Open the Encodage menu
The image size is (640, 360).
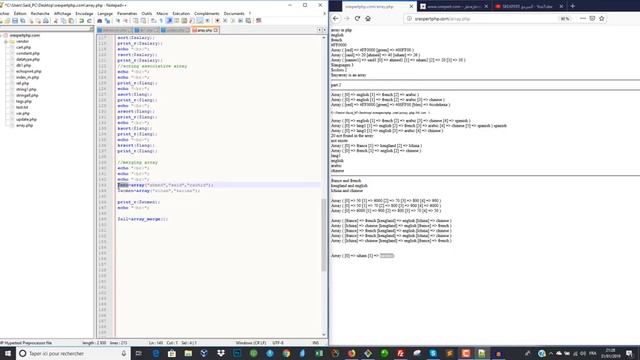coord(84,13)
